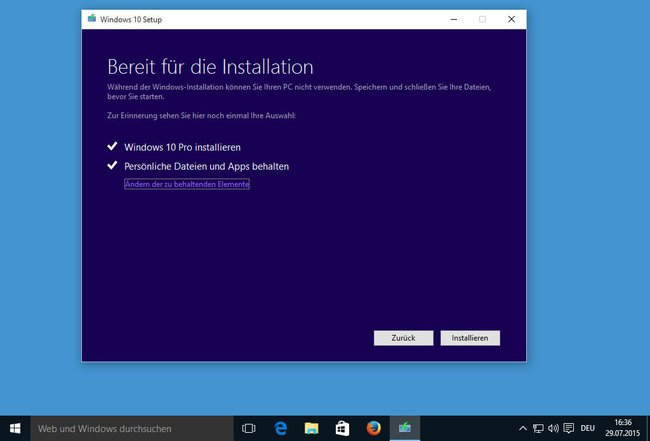The width and height of the screenshot is (650, 441).
Task: Click the 'Windows 10 Setup' title text
Action: point(131,19)
